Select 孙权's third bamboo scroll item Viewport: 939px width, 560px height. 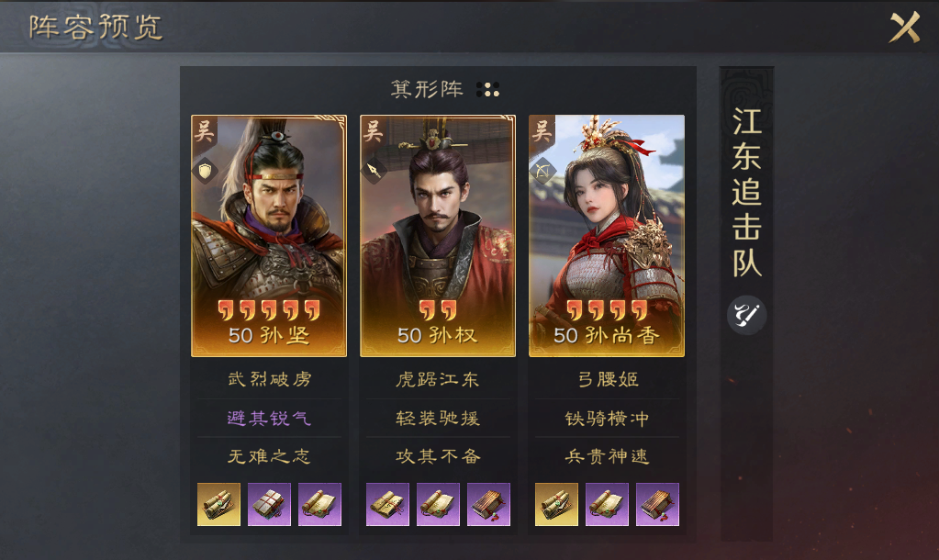pyautogui.click(x=488, y=504)
